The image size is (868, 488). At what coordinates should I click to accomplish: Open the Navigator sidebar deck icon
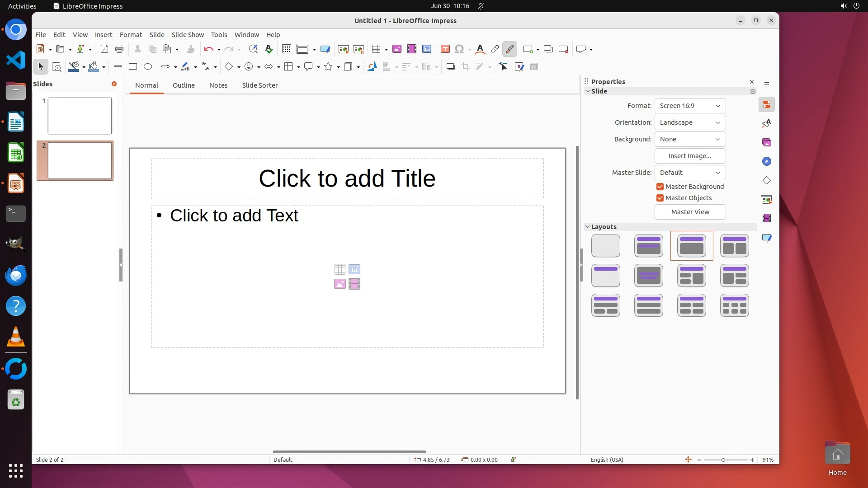click(767, 162)
